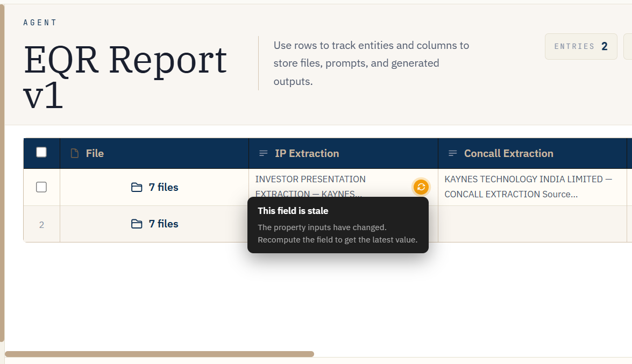Image resolution: width=632 pixels, height=364 pixels.
Task: Open the second row's 7 files cell
Action: click(154, 224)
